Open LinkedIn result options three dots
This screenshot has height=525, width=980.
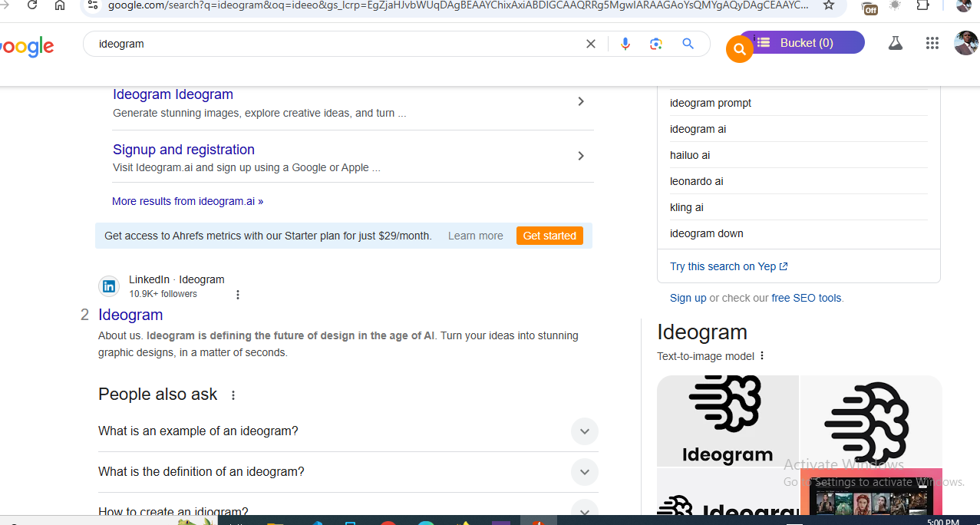click(238, 295)
